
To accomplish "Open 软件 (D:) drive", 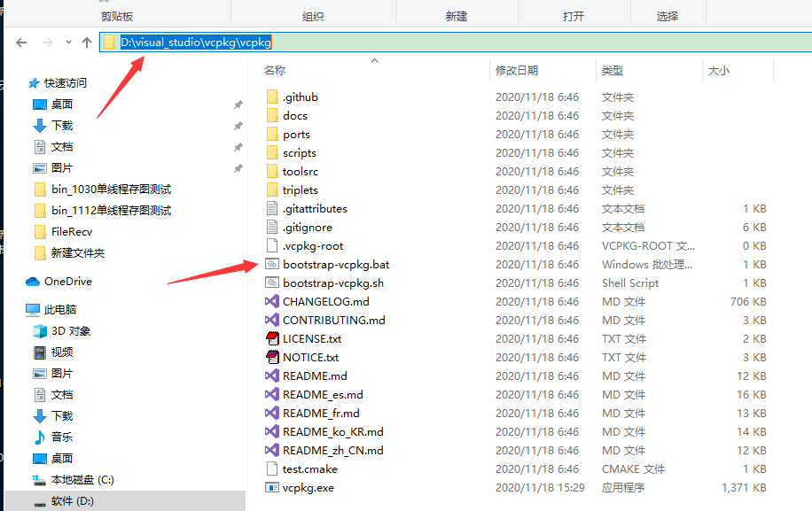I will (72, 501).
